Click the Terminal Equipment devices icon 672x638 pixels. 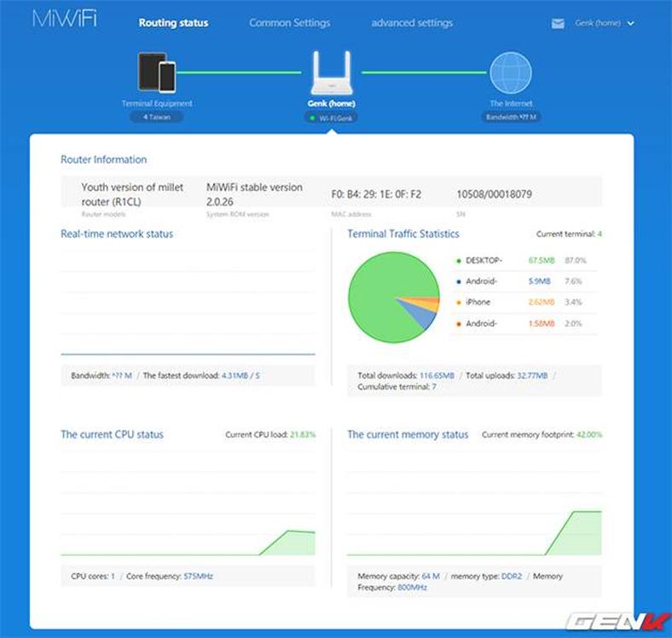157,72
